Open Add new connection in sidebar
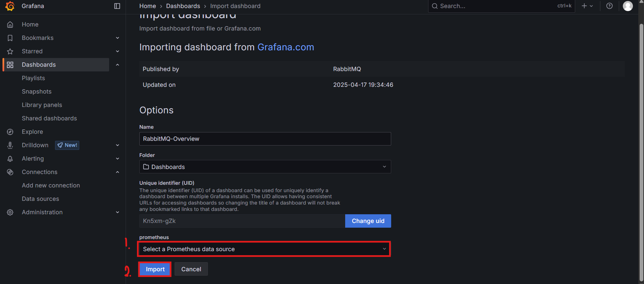 51,185
